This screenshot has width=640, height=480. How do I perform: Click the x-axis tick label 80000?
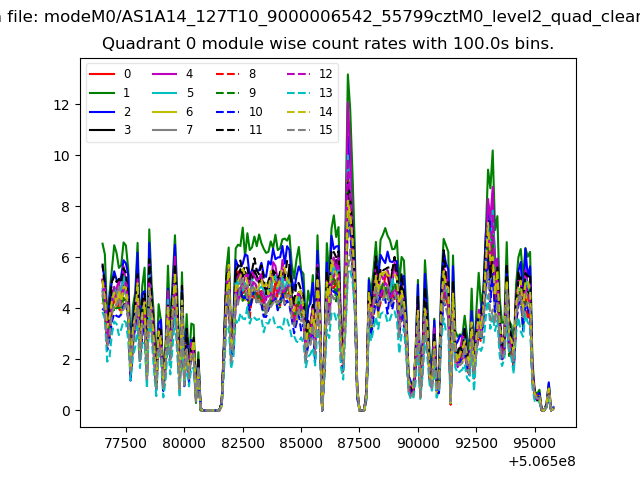[182, 441]
